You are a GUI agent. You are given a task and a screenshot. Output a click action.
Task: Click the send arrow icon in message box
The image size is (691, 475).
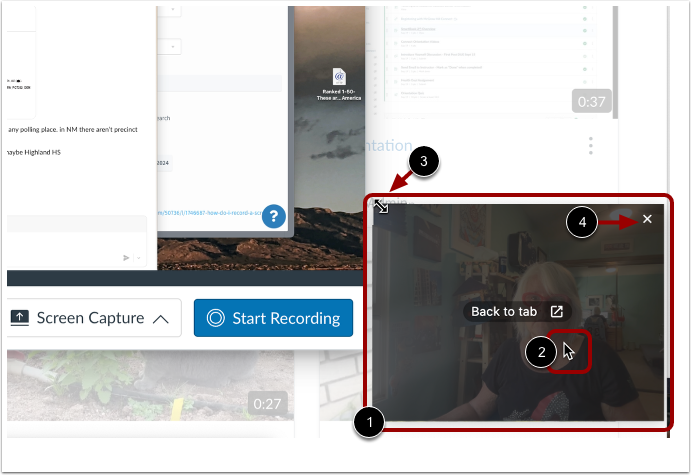126,258
